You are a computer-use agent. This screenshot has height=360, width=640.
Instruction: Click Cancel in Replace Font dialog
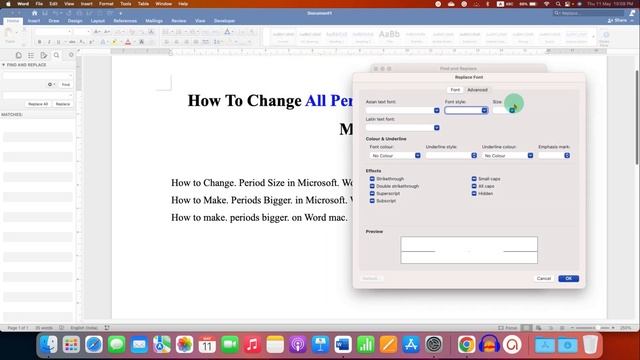coord(544,278)
